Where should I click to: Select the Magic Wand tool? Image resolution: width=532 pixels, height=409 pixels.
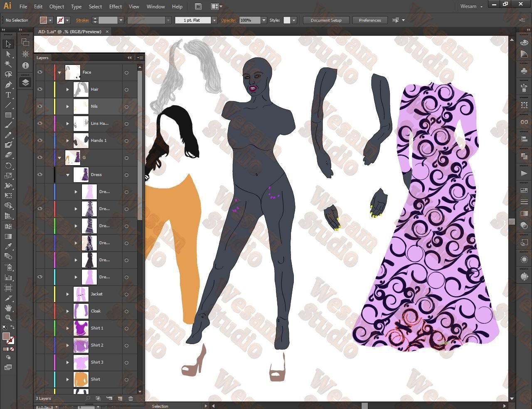(8, 64)
